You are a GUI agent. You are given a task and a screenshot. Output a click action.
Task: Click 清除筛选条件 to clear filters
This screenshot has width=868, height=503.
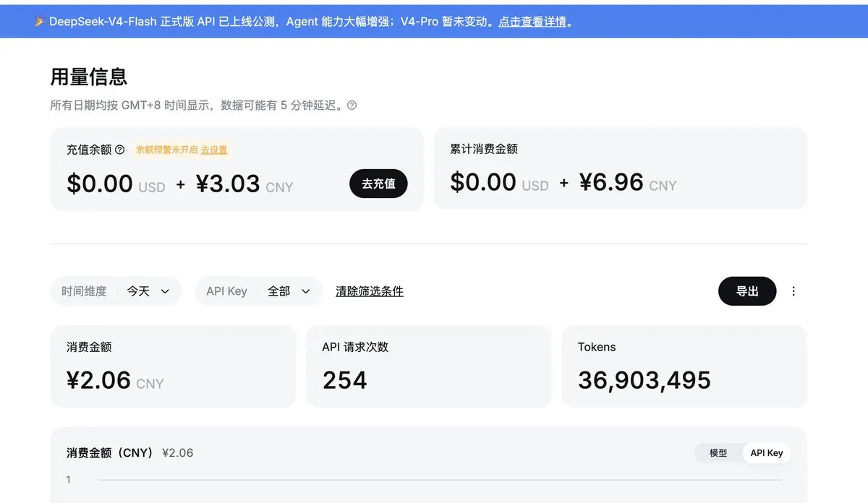pos(370,291)
